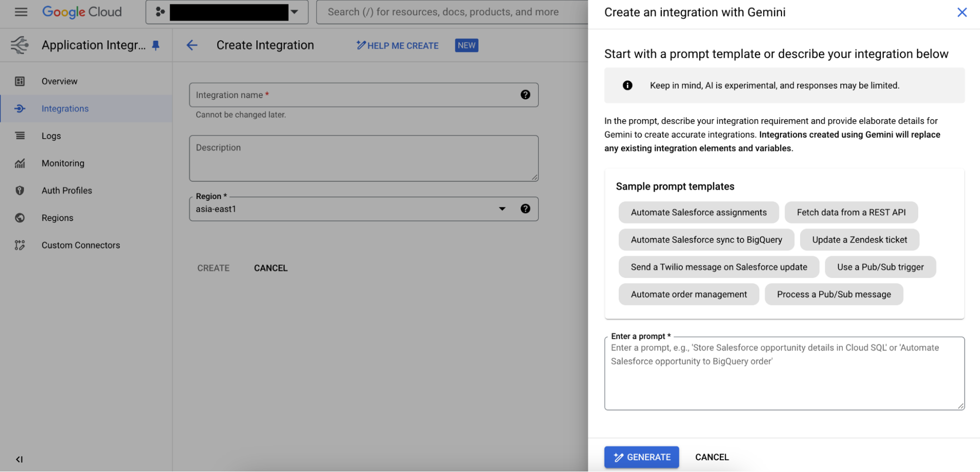The width and height of the screenshot is (980, 472).
Task: Choose the Fetch data from a REST API template
Action: pos(851,212)
